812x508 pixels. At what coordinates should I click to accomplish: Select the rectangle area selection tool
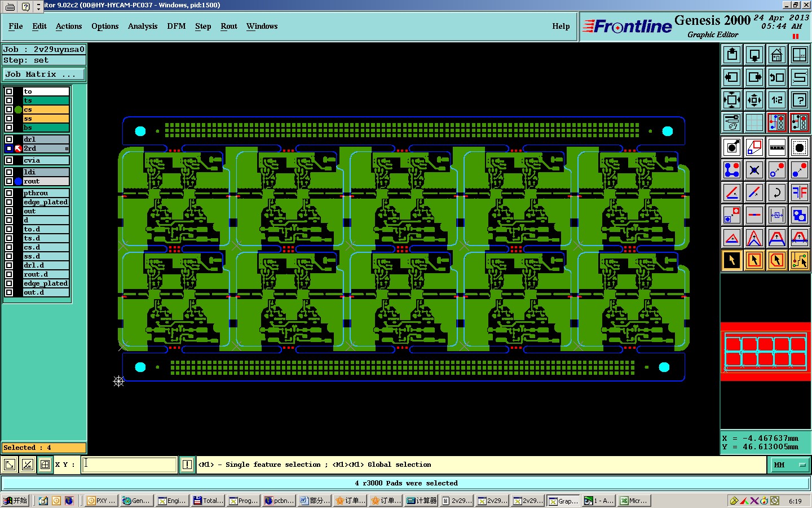click(754, 260)
